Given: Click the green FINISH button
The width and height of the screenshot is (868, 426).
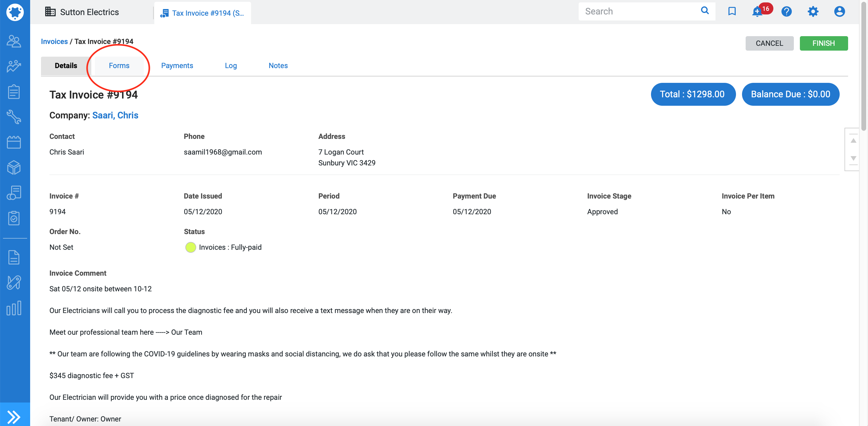Looking at the screenshot, I should coord(823,43).
